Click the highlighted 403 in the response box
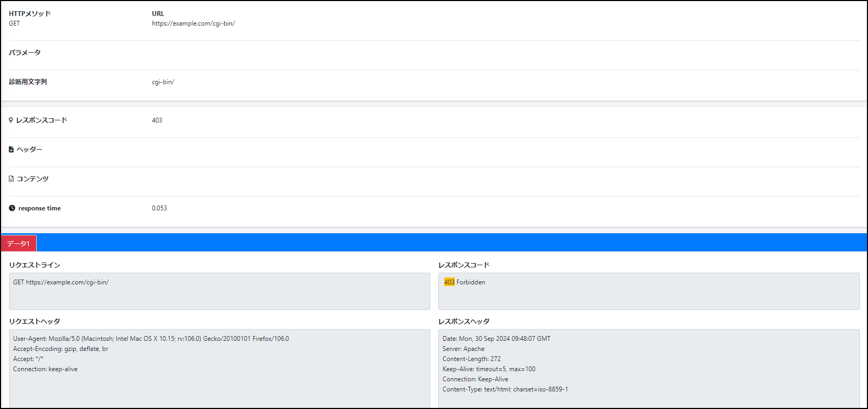868x409 pixels. tap(449, 282)
